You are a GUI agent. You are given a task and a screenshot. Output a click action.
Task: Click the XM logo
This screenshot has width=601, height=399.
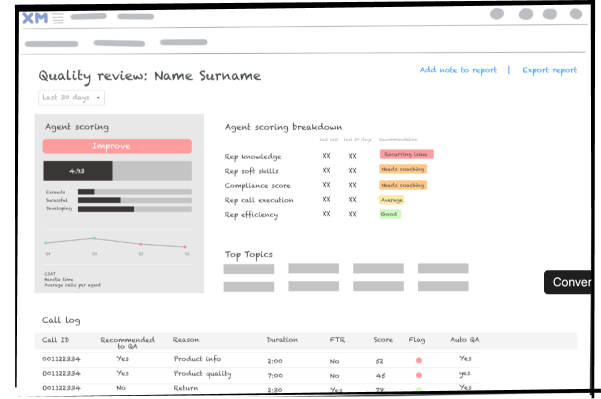pos(35,18)
